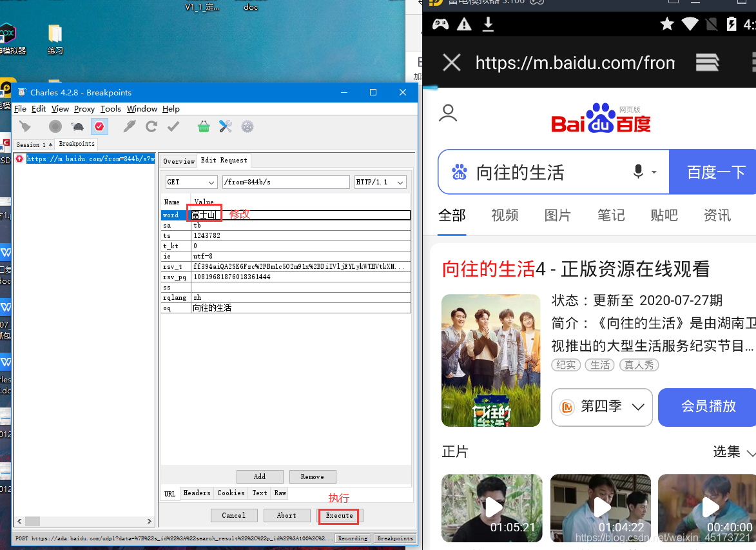Image resolution: width=756 pixels, height=550 pixels.
Task: Open compose request with the pen icon
Action: pyautogui.click(x=128, y=126)
